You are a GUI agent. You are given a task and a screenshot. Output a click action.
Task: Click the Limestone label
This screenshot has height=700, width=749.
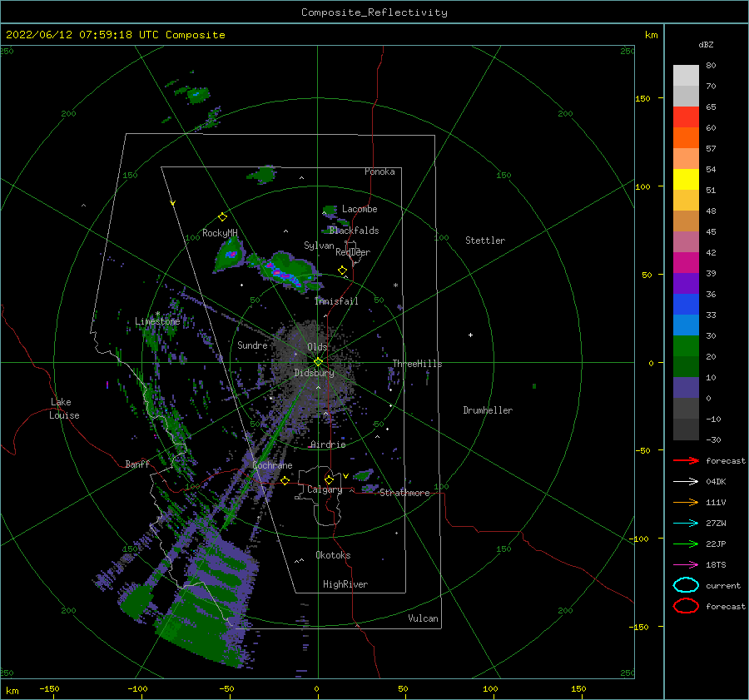tap(157, 321)
